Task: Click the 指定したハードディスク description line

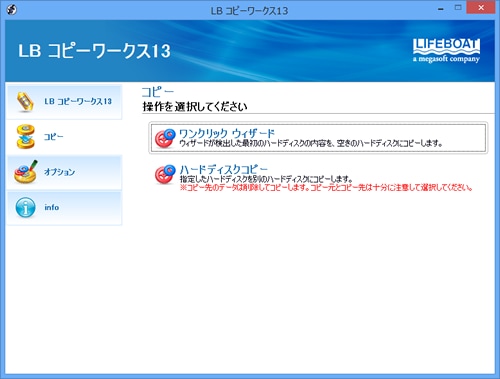Action: [266, 179]
